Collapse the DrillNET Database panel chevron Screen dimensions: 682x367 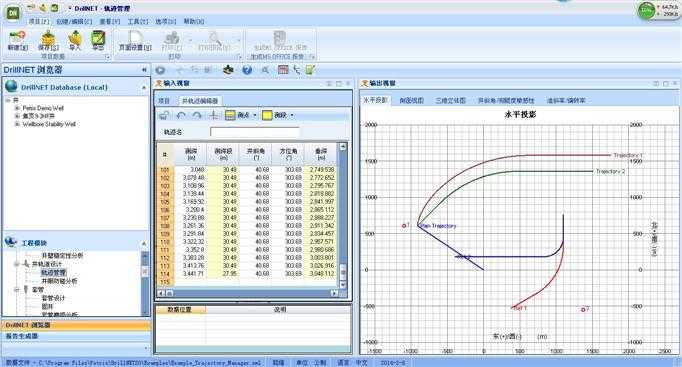[x=144, y=87]
